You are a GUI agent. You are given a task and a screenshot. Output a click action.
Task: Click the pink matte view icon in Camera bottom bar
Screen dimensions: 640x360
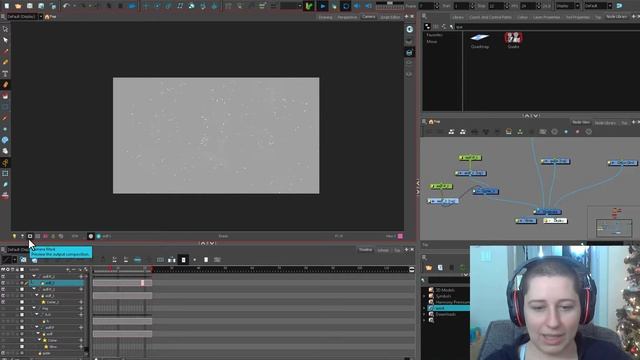point(45,236)
